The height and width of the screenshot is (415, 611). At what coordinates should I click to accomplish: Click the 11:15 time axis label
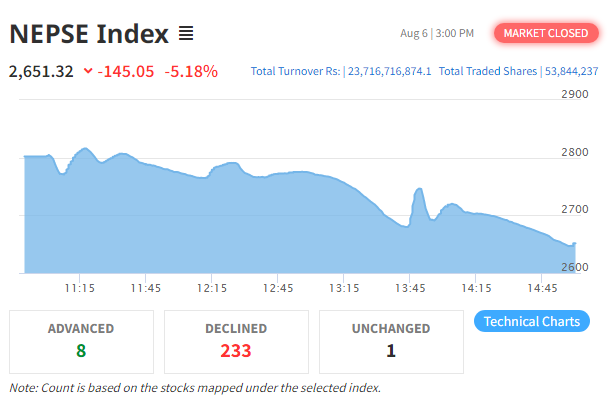79,288
